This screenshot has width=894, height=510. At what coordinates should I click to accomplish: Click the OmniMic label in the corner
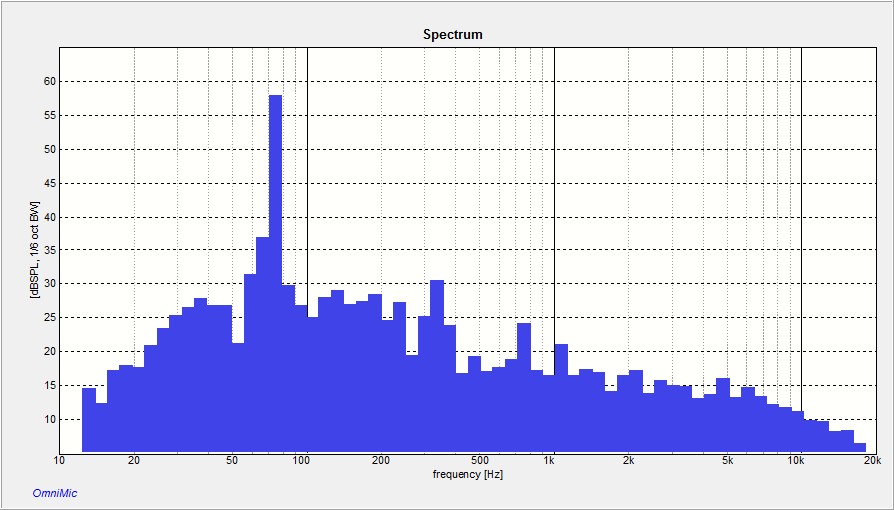pyautogui.click(x=55, y=491)
